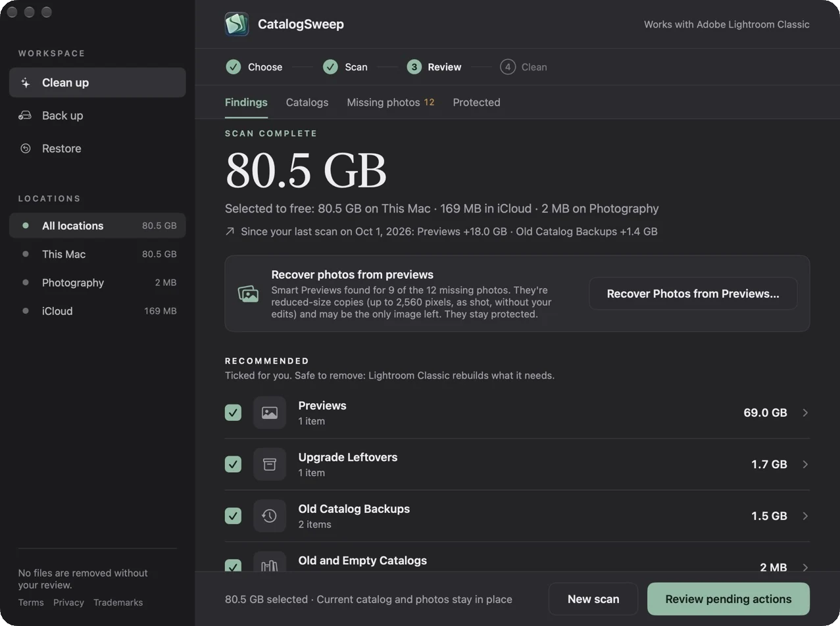Click the Review step label
Image resolution: width=840 pixels, height=626 pixels.
point(445,67)
